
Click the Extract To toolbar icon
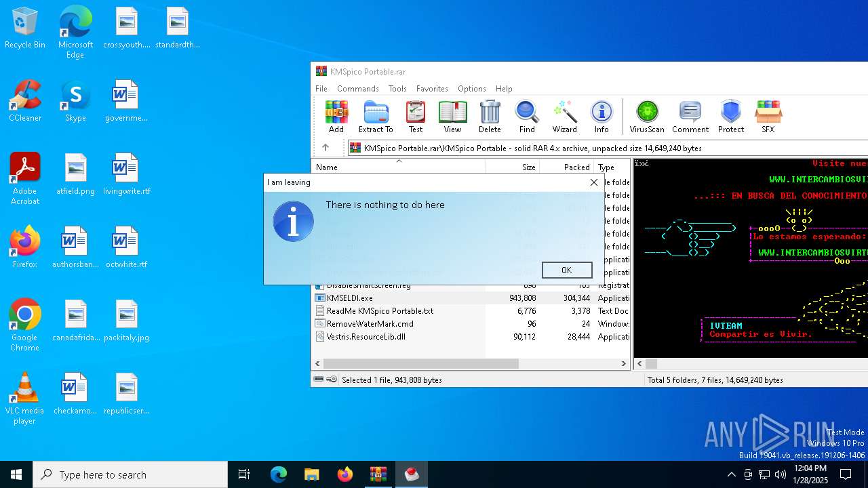376,117
